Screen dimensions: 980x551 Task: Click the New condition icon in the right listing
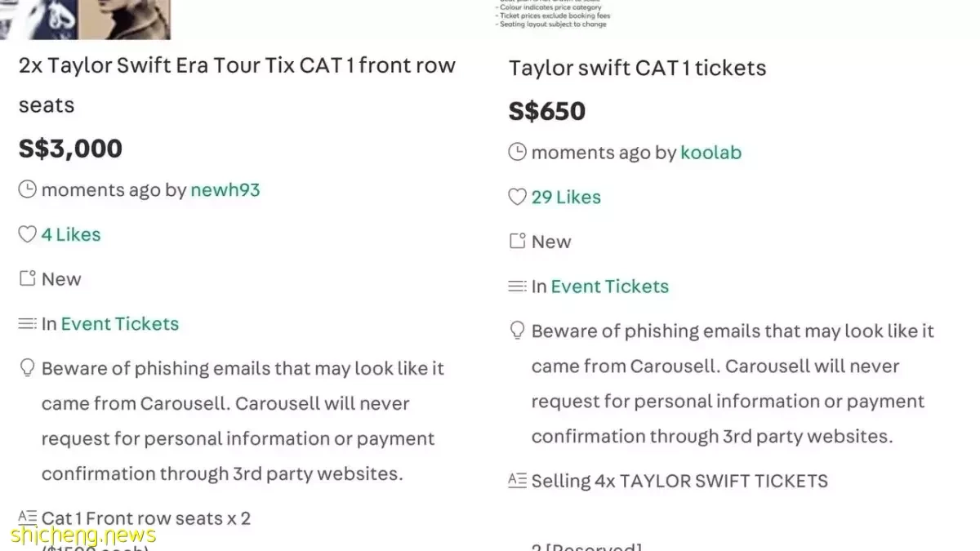click(517, 241)
